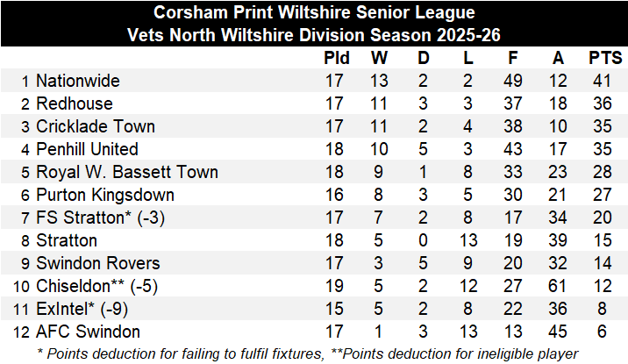Select the Purton Kingsdown entry
Image resolution: width=628 pixels, height=364 pixels.
(105, 195)
